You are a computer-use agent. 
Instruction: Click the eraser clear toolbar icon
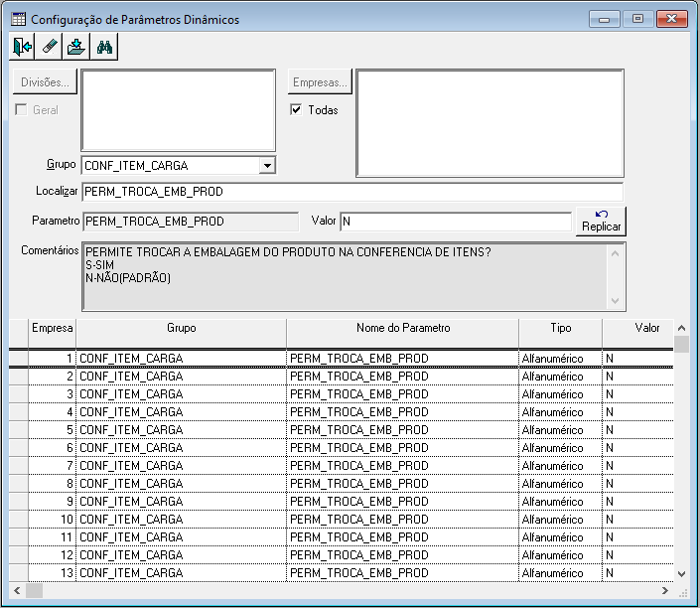[x=49, y=47]
